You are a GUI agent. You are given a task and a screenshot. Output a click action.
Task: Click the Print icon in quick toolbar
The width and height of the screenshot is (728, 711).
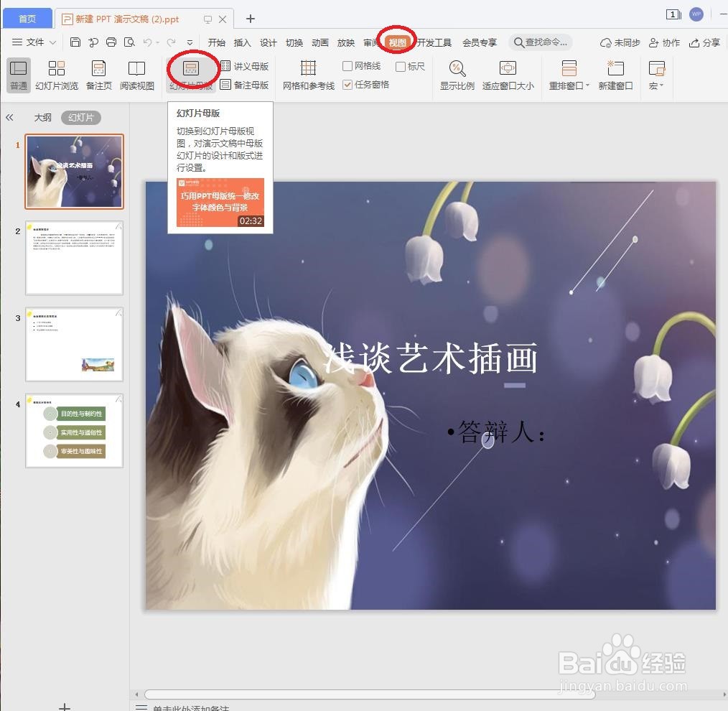pyautogui.click(x=111, y=42)
